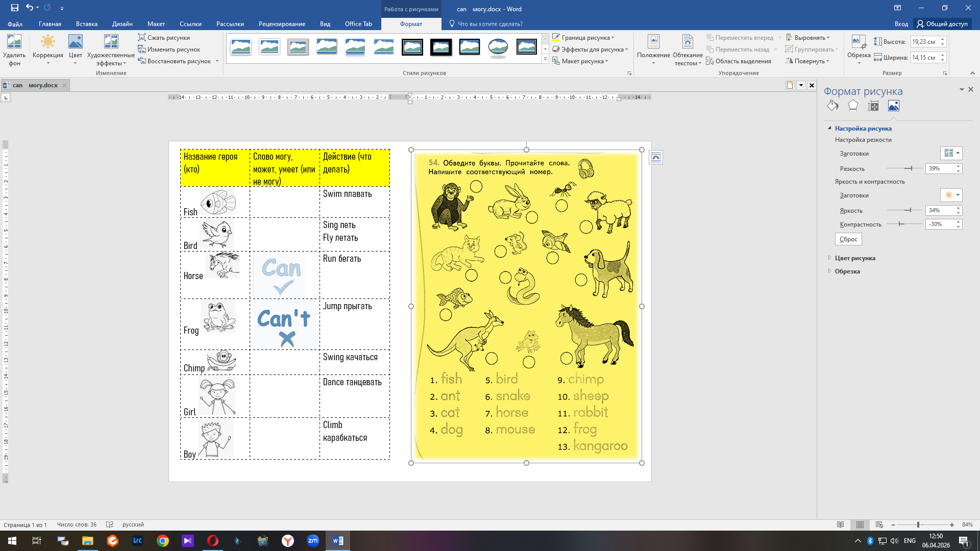Image resolution: width=980 pixels, height=551 pixels.
Task: Select the oval picture style thumbnail
Action: [x=498, y=47]
